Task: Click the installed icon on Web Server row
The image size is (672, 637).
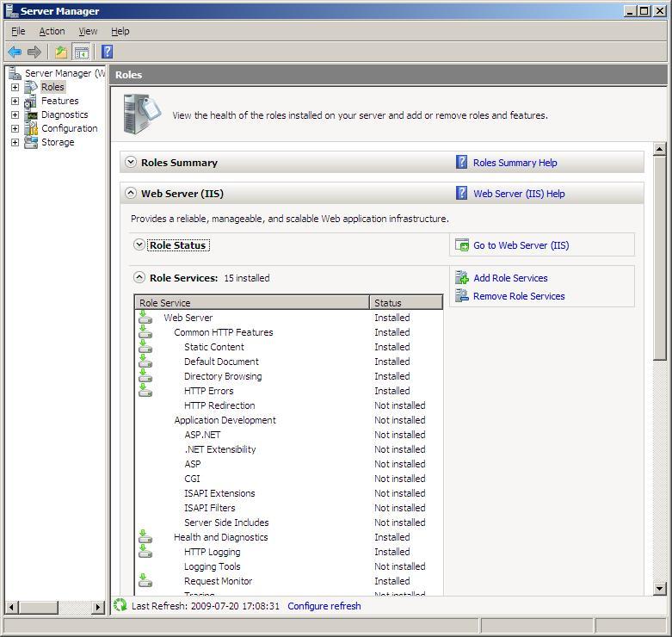Action: click(x=145, y=318)
